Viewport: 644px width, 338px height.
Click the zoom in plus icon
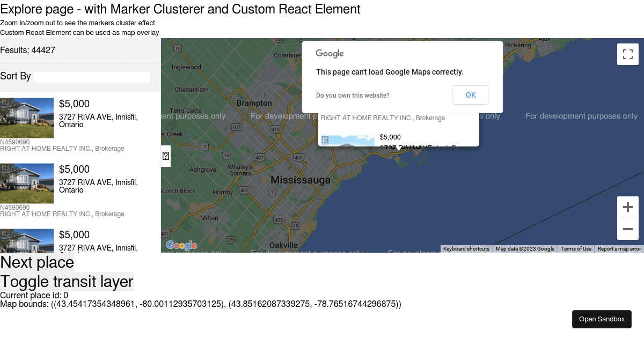coord(627,207)
